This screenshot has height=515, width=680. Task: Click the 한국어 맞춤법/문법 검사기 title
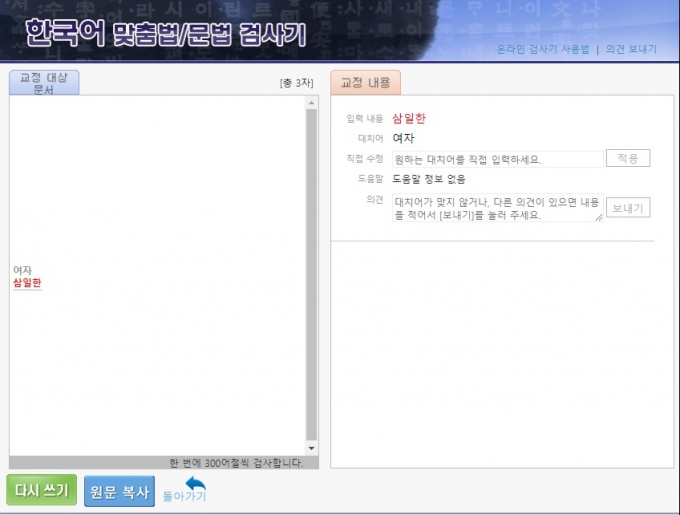[x=166, y=33]
